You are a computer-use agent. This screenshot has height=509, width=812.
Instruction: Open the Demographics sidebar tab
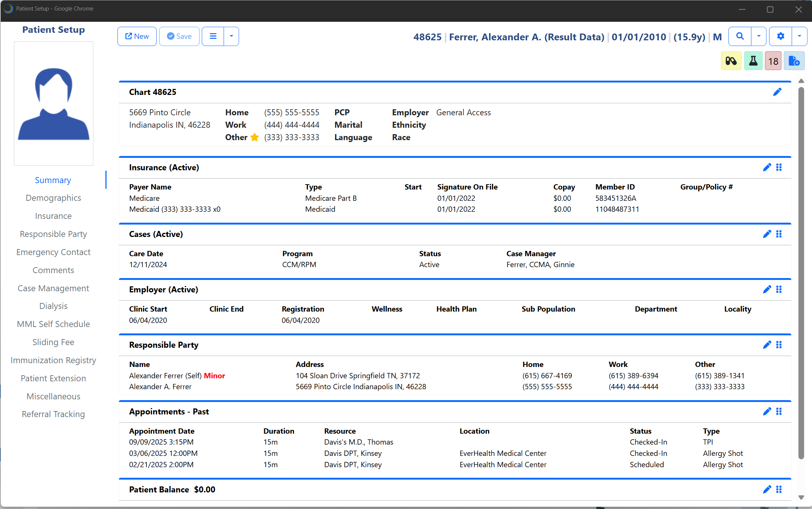pos(53,198)
